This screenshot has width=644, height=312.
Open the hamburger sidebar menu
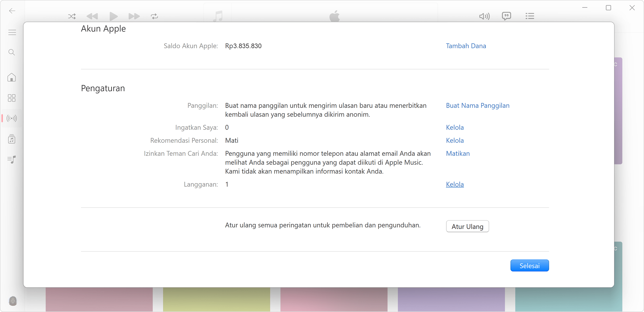point(12,32)
